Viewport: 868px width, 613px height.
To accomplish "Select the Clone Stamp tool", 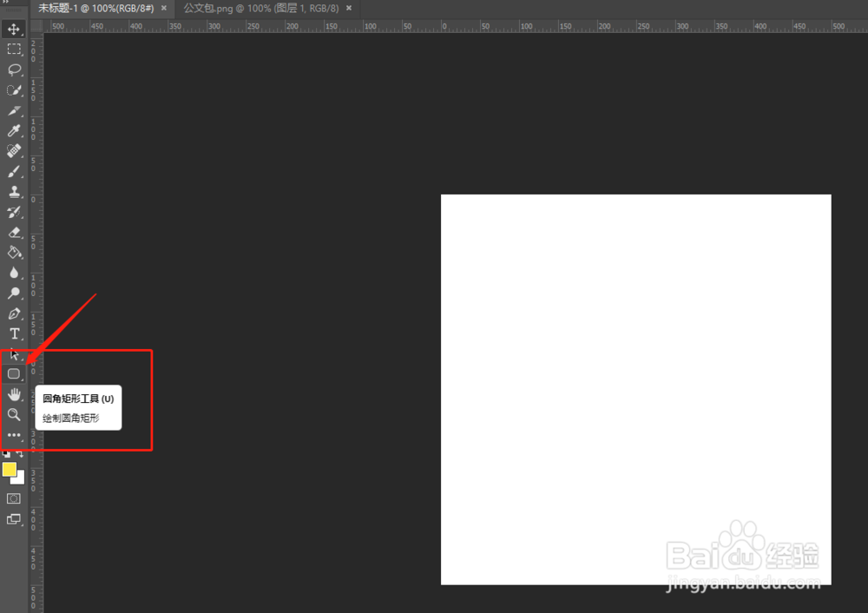I will tap(14, 192).
